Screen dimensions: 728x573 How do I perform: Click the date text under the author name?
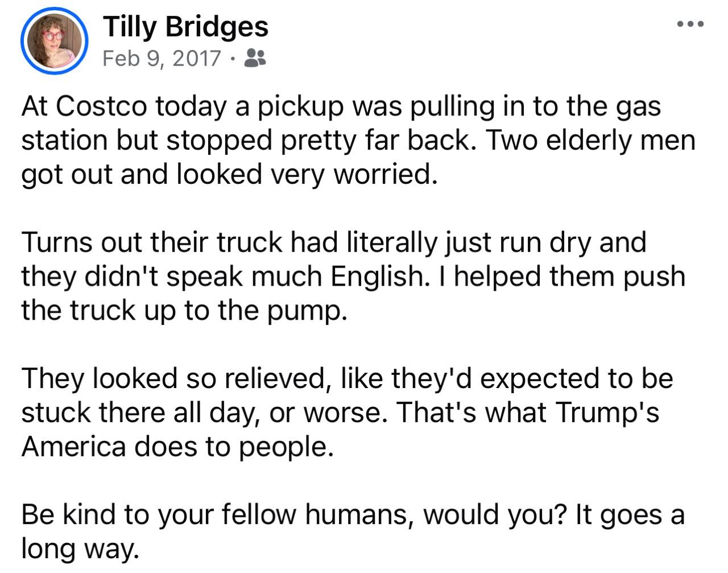click(161, 57)
